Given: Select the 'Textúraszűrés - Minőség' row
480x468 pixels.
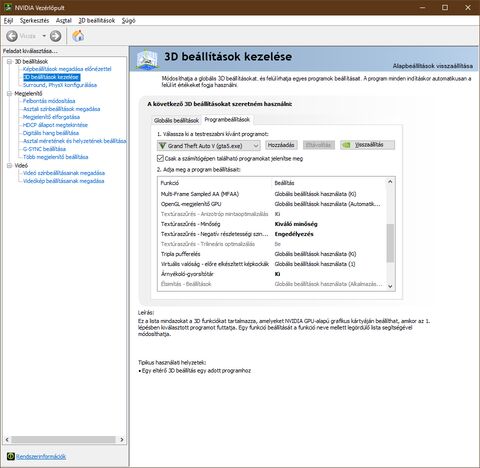Looking at the screenshot, I should (272, 224).
